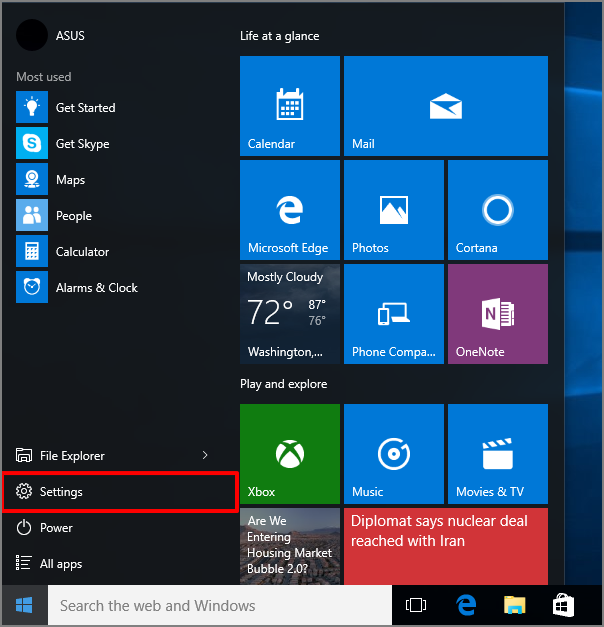
Task: Expand the File Explorer jump list arrow
Action: click(205, 455)
